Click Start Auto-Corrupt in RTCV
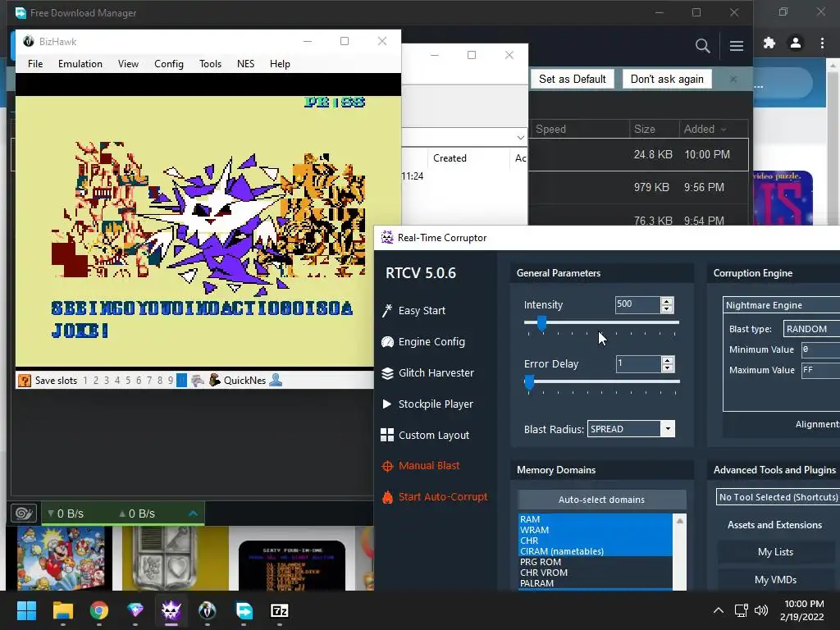Image resolution: width=840 pixels, height=630 pixels. (435, 496)
